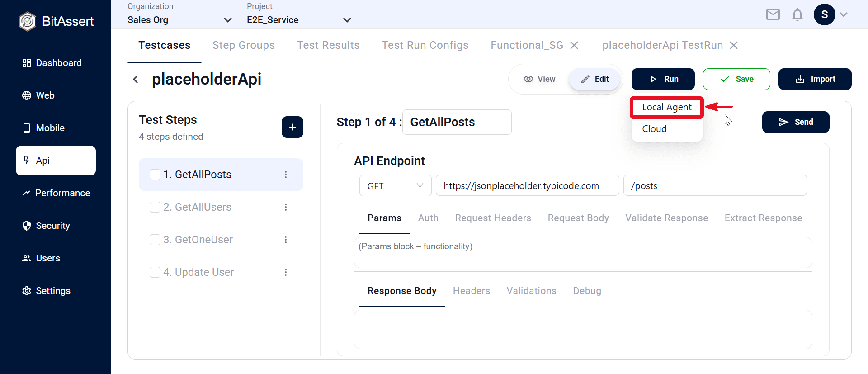This screenshot has width=868, height=374.
Task: Choose Local Agent from Run menu
Action: 667,107
